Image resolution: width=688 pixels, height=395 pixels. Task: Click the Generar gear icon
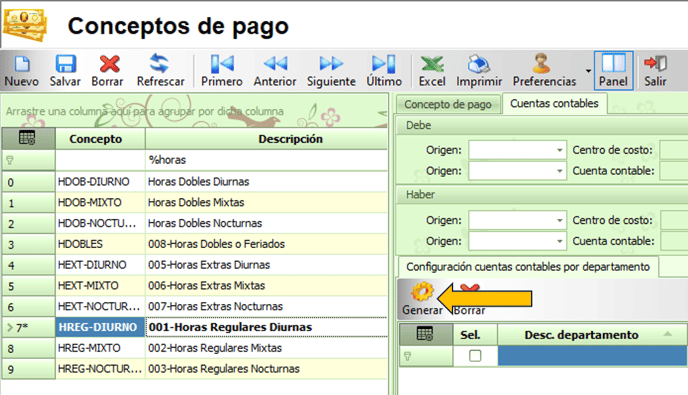pyautogui.click(x=422, y=291)
